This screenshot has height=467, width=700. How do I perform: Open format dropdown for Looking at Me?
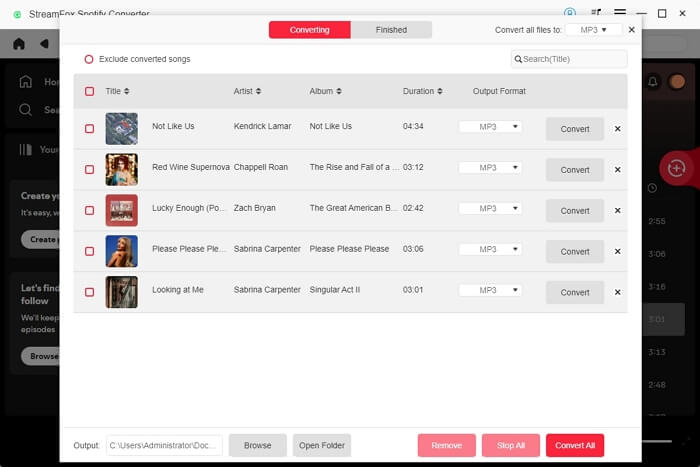point(490,290)
